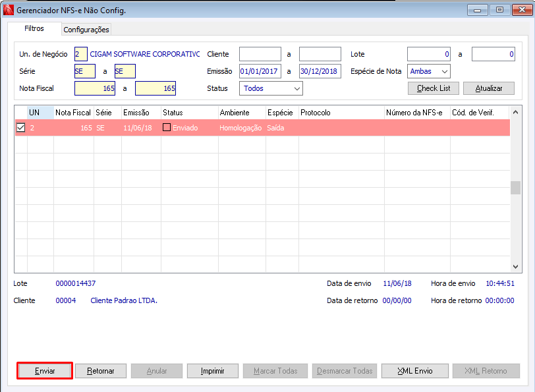Click the Emissão end date 30/12/2018

pyautogui.click(x=320, y=71)
